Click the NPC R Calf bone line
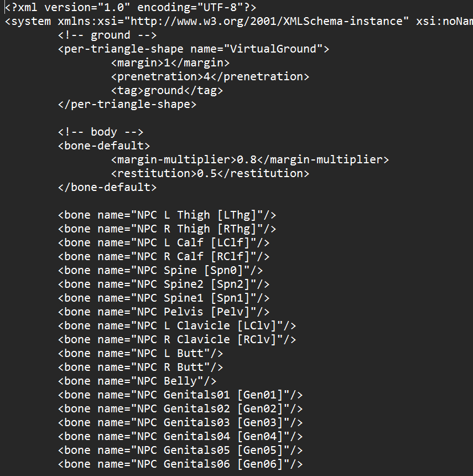Screen dimensions: 473x476 pyautogui.click(x=164, y=256)
